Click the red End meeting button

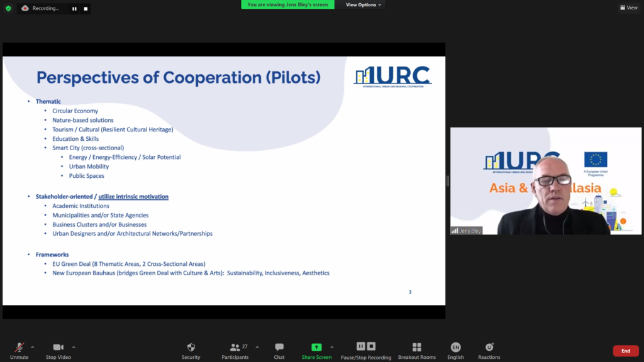click(x=625, y=351)
